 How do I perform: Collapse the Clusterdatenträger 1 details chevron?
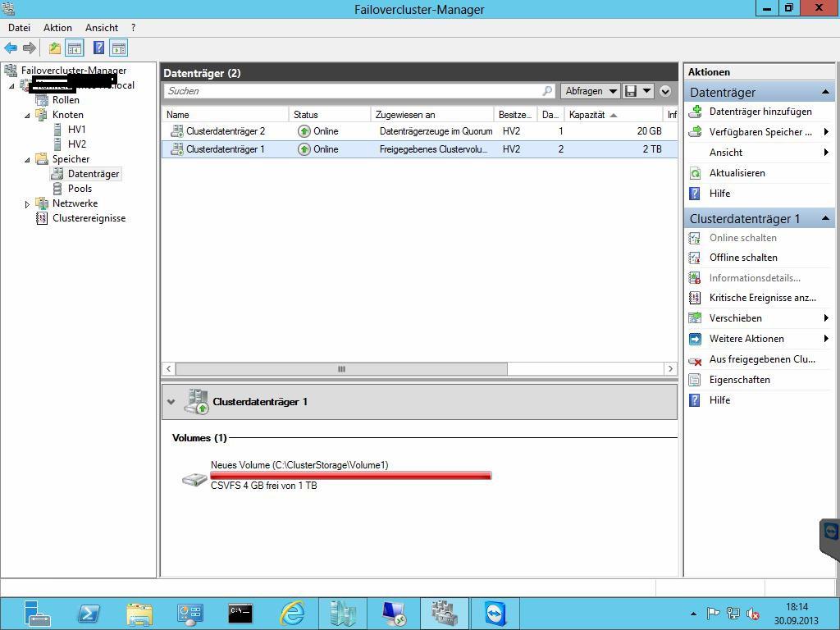171,402
